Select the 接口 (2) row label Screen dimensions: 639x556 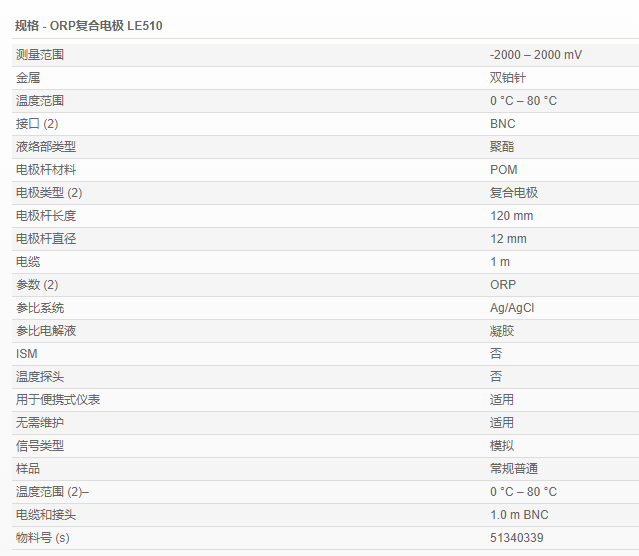[x=37, y=124]
